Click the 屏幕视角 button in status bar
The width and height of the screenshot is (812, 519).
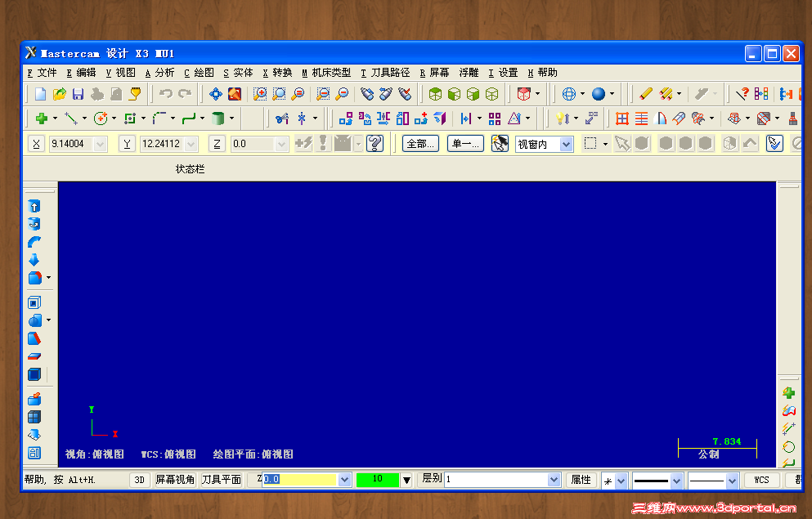[x=175, y=480]
